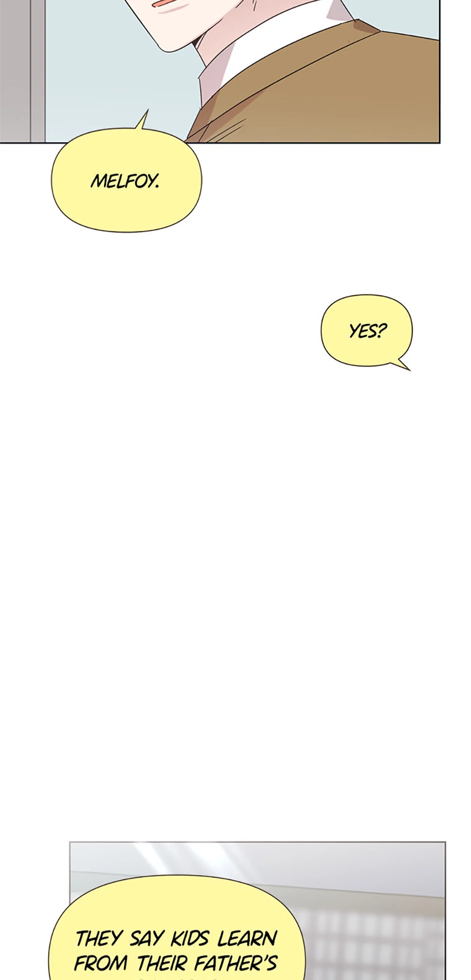
Task: Click the diagonal light streak in bottom panel
Action: [150, 859]
